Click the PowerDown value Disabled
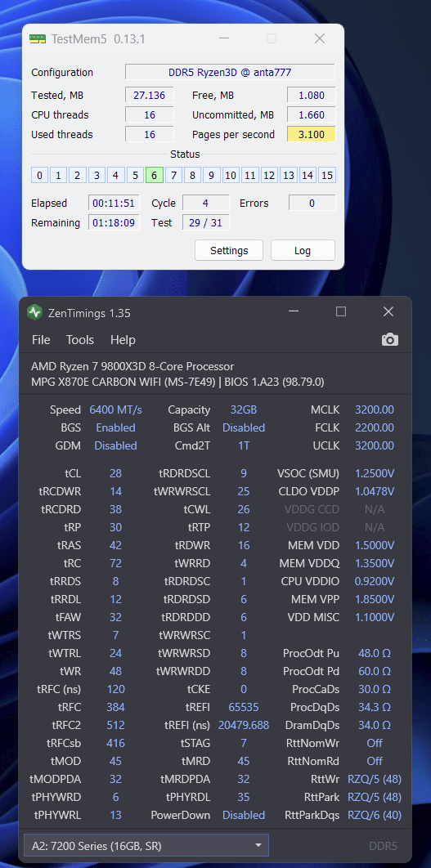Viewport: 431px width, 868px height. tap(244, 815)
